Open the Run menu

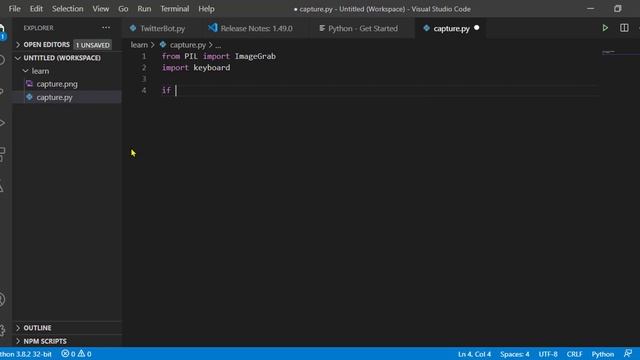(x=144, y=9)
